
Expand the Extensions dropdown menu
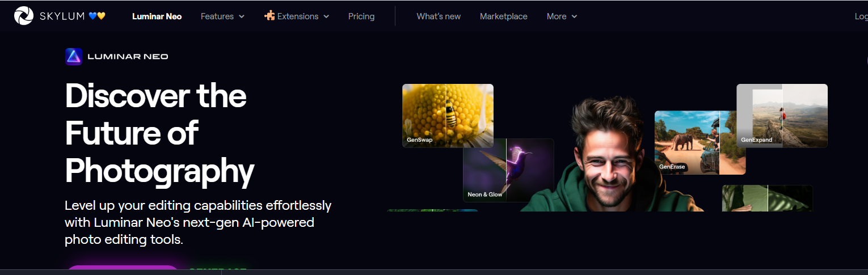click(297, 16)
